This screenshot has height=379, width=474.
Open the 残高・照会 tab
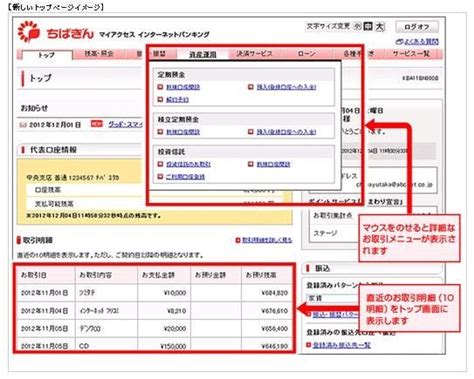[x=99, y=54]
